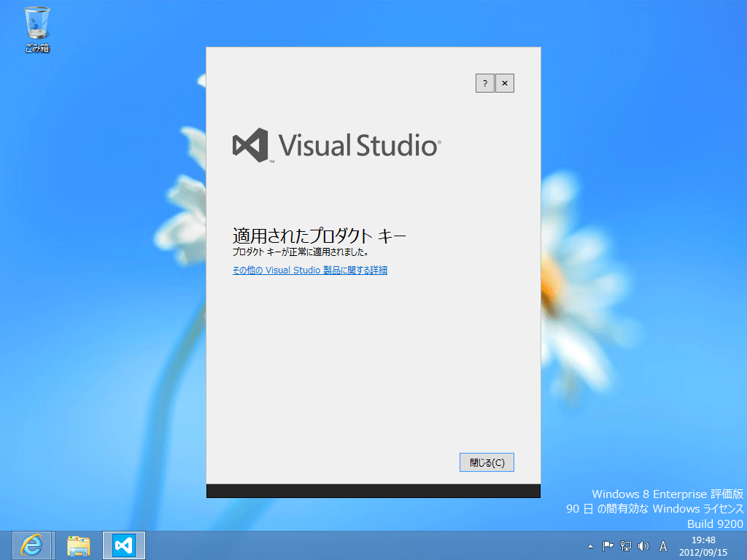
Task: Open the network tray icon
Action: click(625, 546)
